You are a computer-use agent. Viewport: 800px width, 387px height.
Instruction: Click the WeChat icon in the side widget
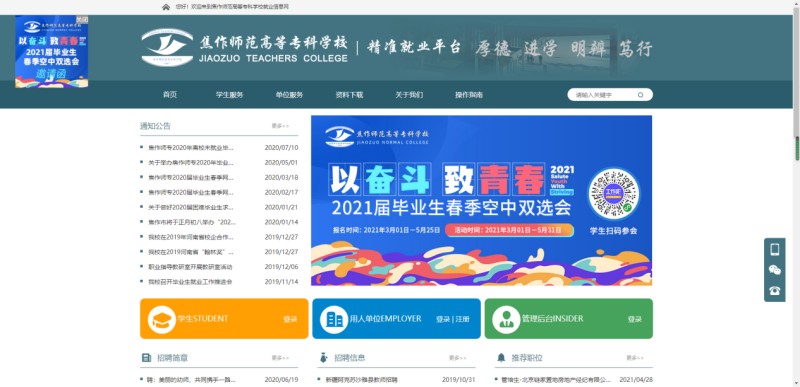[x=774, y=270]
